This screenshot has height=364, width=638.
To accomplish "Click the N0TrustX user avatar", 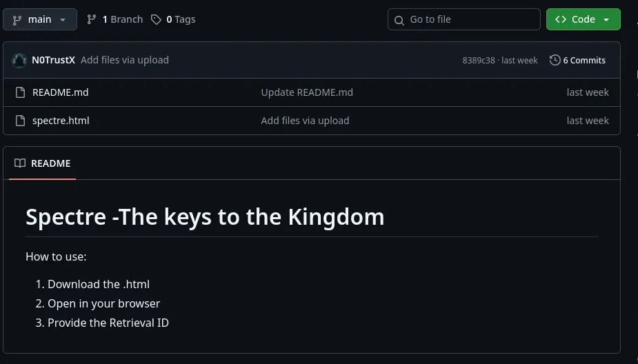I will pos(19,60).
